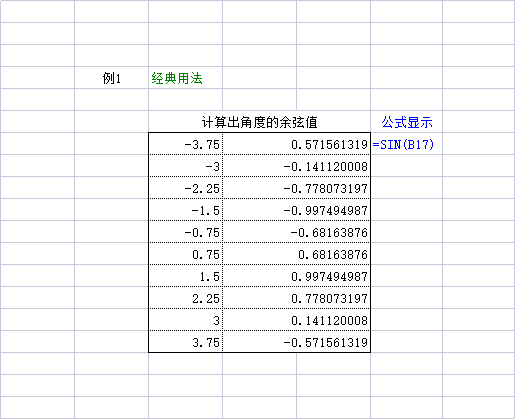Click the positive 0.75 input cell
Image resolution: width=515 pixels, height=419 pixels.
tap(186, 254)
